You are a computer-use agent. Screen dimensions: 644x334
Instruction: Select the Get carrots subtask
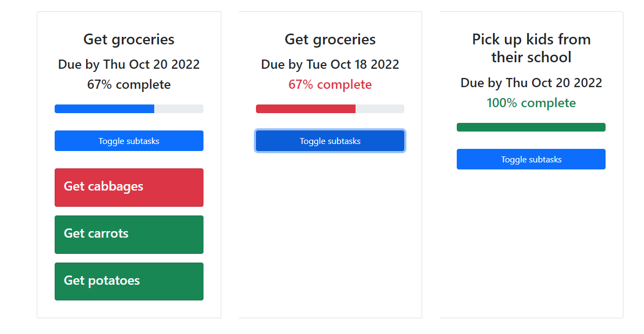click(129, 234)
